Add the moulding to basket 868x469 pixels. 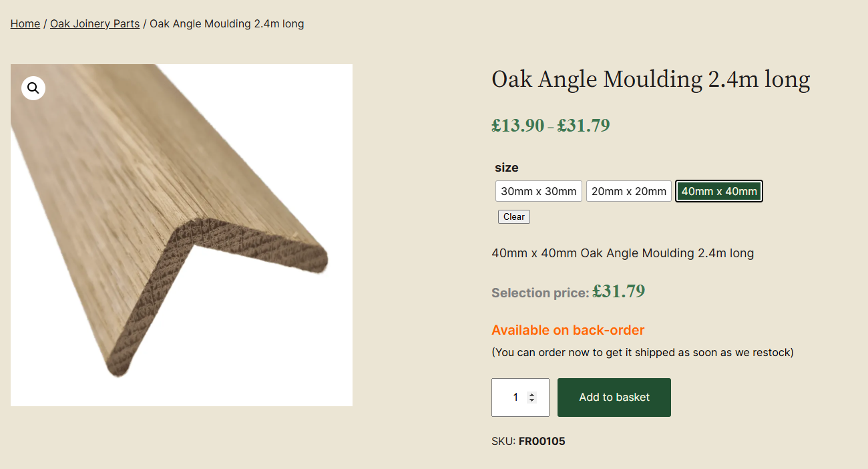click(x=614, y=398)
